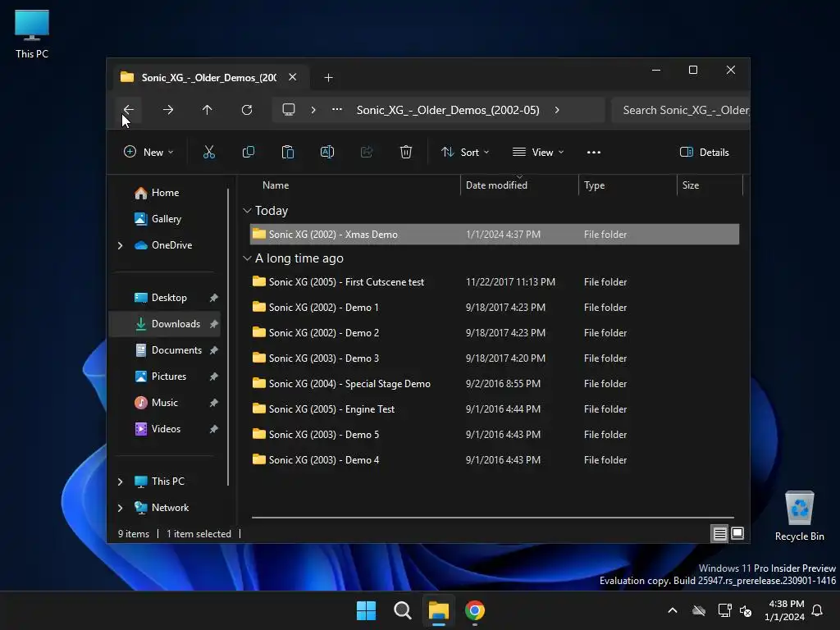840x630 pixels.
Task: Unpin Desktop from Quick access
Action: click(x=214, y=298)
